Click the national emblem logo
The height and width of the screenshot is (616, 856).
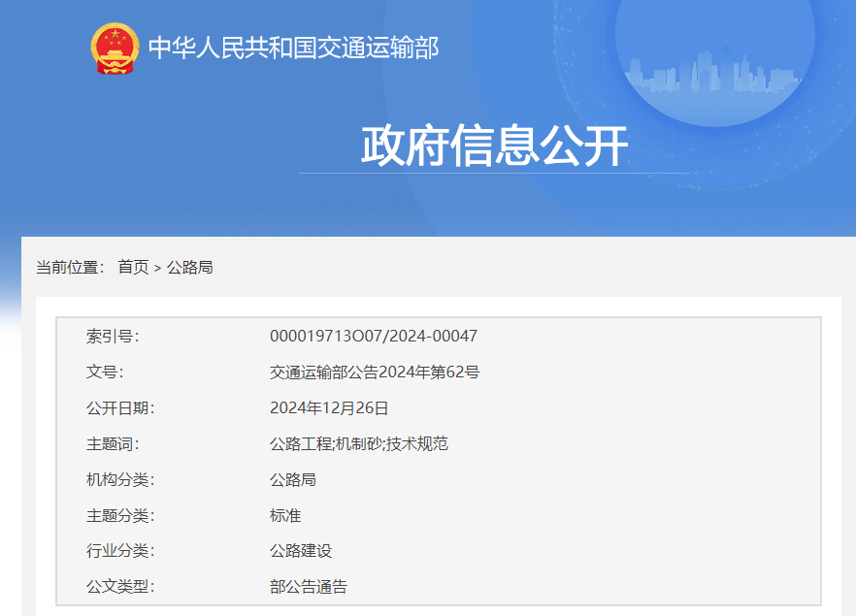pyautogui.click(x=115, y=48)
